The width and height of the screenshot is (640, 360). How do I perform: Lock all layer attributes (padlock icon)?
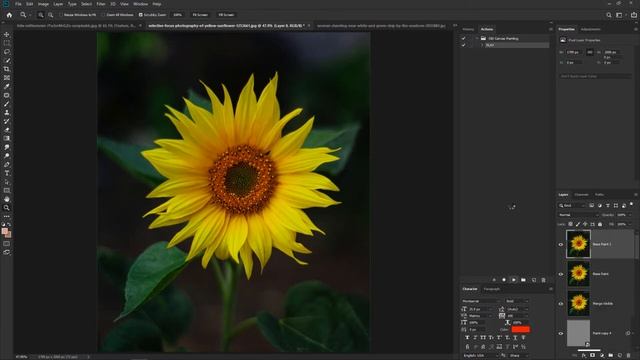(x=600, y=224)
